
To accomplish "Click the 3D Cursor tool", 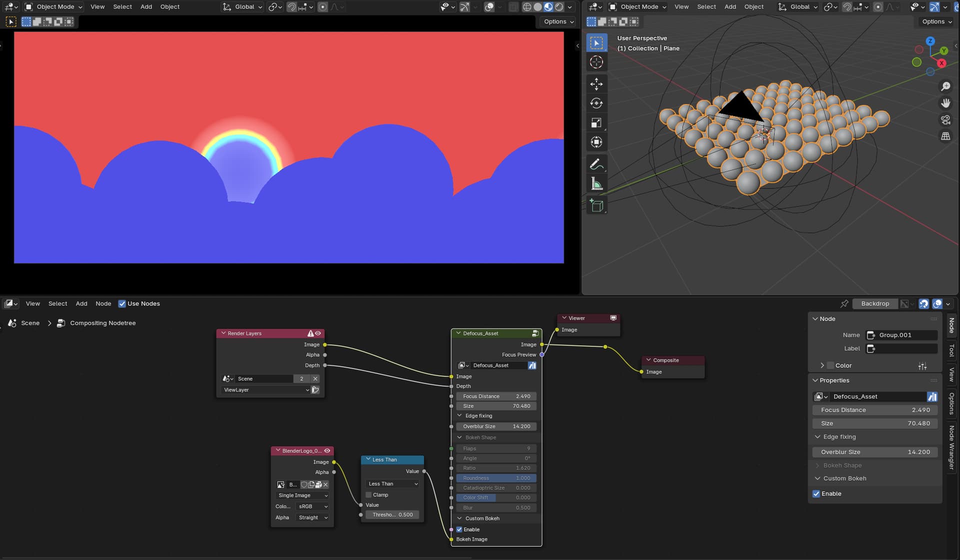I will pos(596,62).
